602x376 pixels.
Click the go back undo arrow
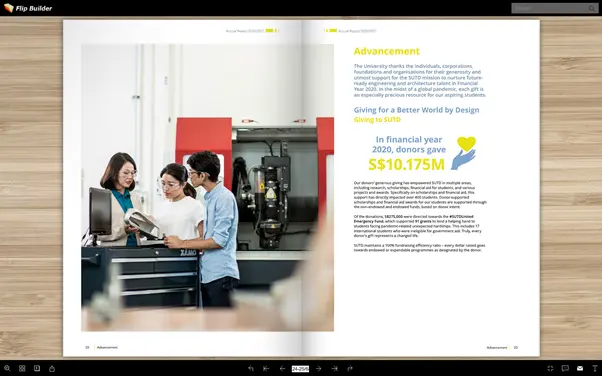pos(251,368)
